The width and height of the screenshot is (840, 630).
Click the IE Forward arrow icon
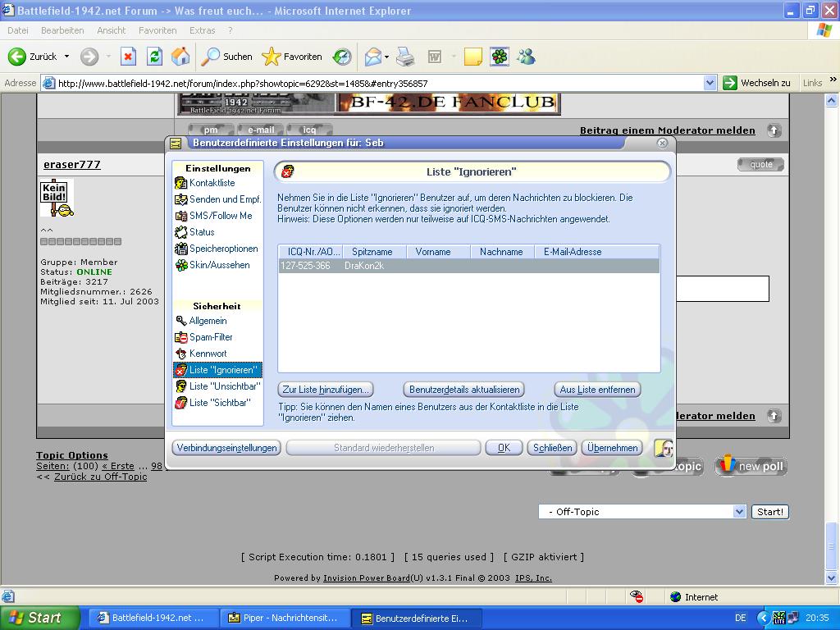89,57
